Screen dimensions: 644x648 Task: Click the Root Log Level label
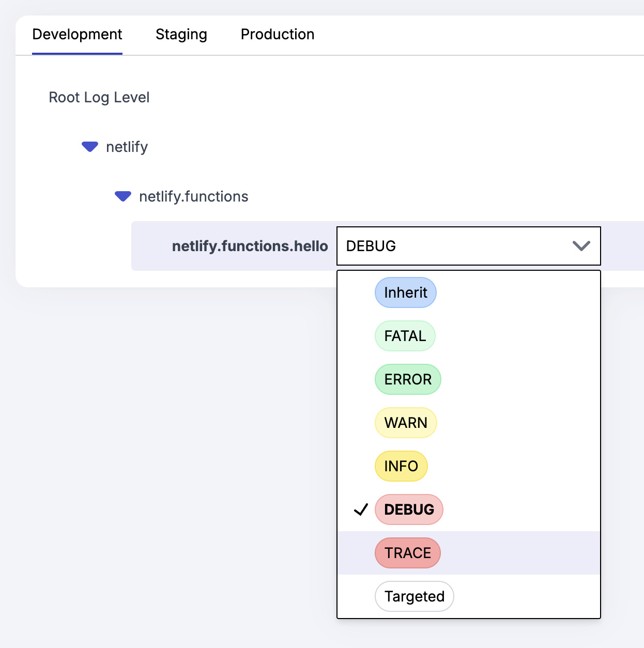[x=99, y=97]
